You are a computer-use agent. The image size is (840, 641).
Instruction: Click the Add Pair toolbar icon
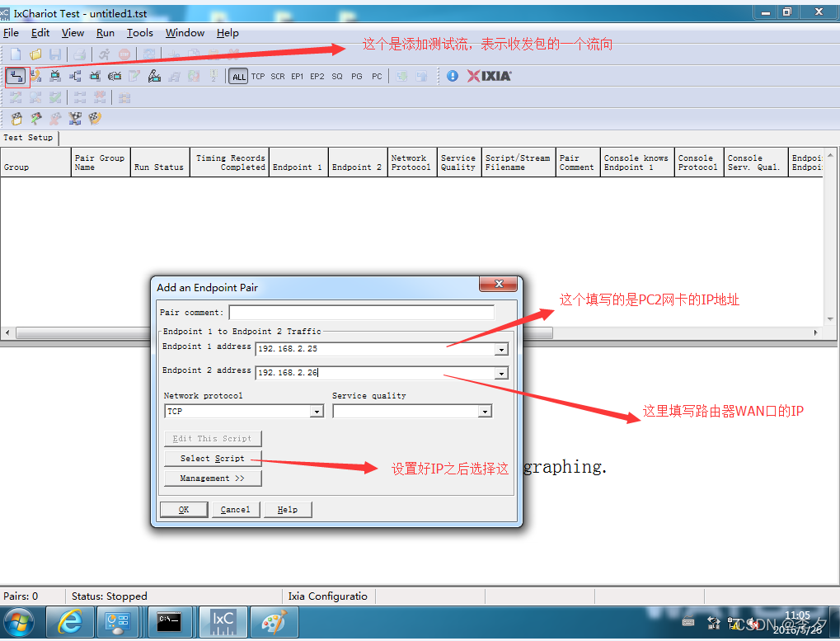16,76
